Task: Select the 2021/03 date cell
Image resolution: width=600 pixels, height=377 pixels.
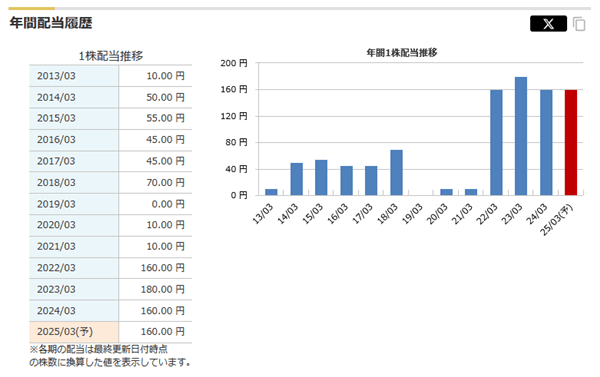Action: click(74, 246)
